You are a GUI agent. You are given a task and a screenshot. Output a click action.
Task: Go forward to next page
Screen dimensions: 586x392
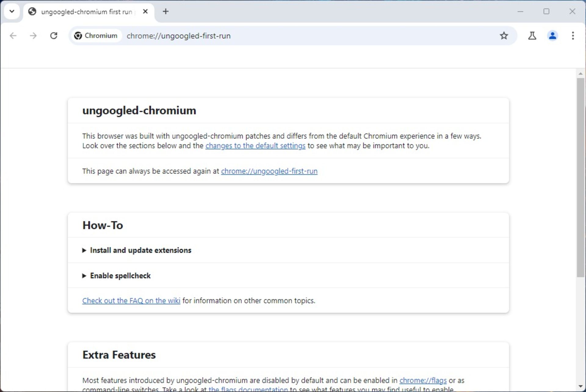tap(33, 36)
